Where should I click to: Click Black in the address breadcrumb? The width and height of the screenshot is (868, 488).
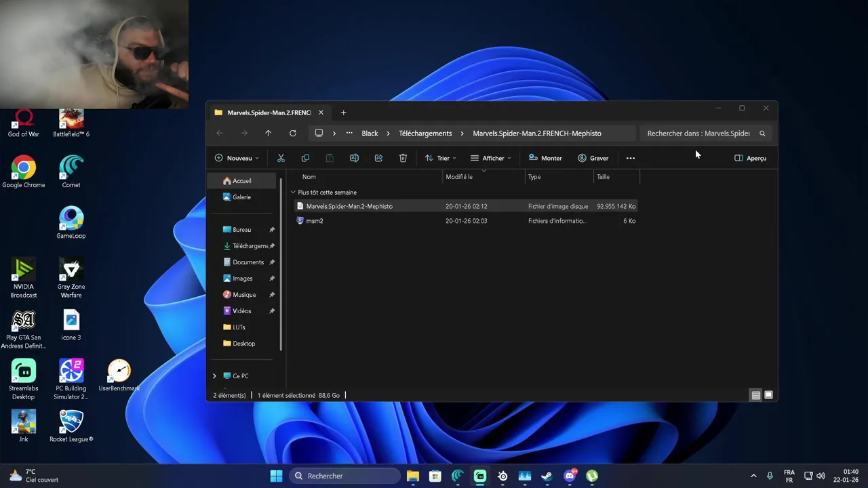point(370,134)
